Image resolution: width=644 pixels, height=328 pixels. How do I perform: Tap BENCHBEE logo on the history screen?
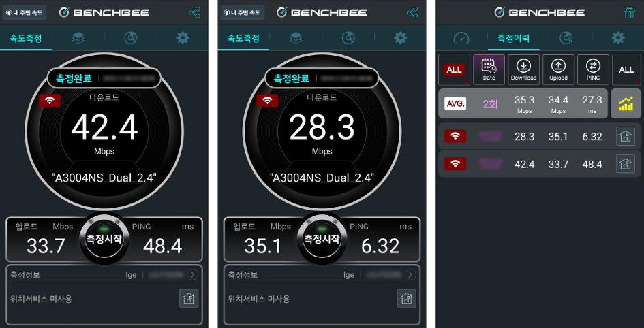540,12
